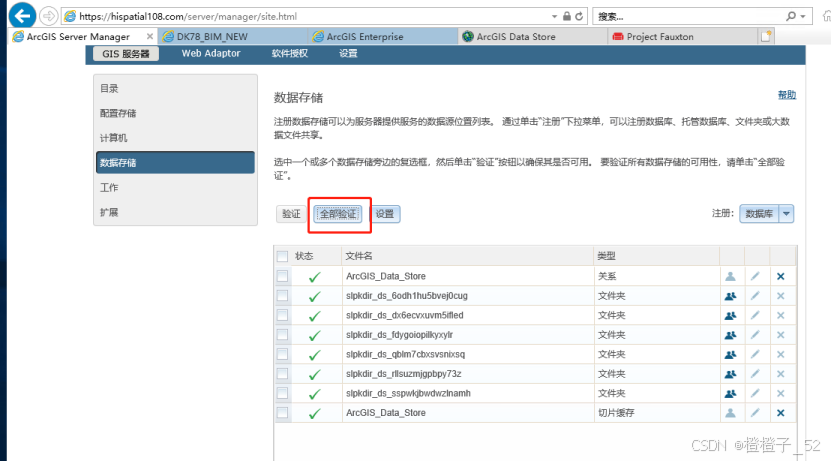Screen dimensions: 831x461
Task: Edit the tile cache ArcGIS_Data_Store entry
Action: click(755, 413)
